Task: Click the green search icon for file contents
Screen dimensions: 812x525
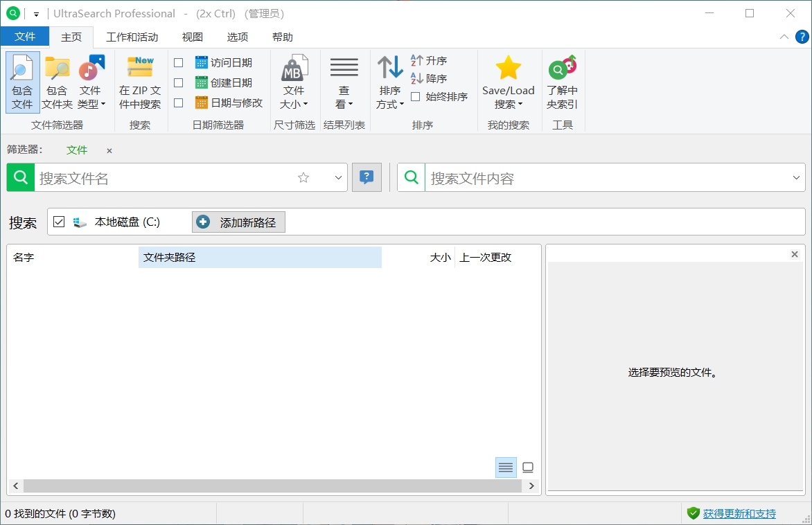Action: [x=410, y=177]
